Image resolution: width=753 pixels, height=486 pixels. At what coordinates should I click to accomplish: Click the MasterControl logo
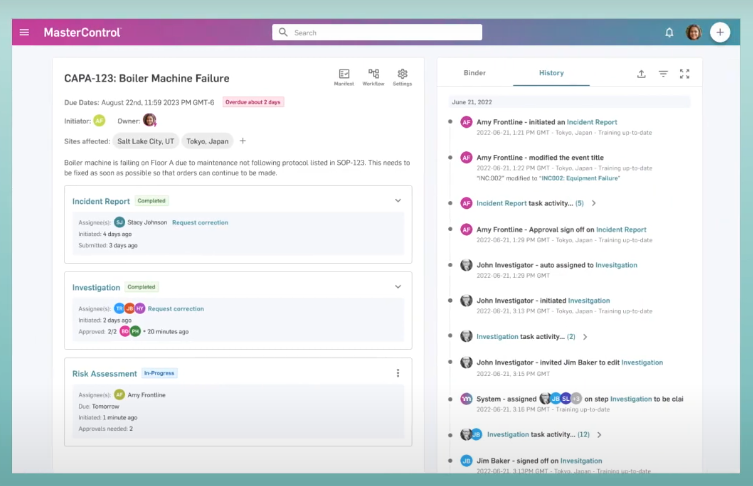tap(82, 32)
